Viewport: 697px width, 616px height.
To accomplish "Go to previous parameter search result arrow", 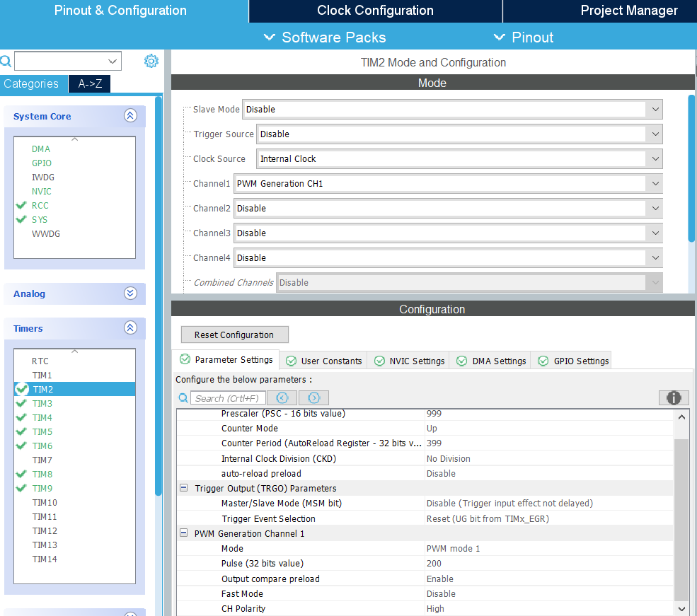I will pos(282,398).
